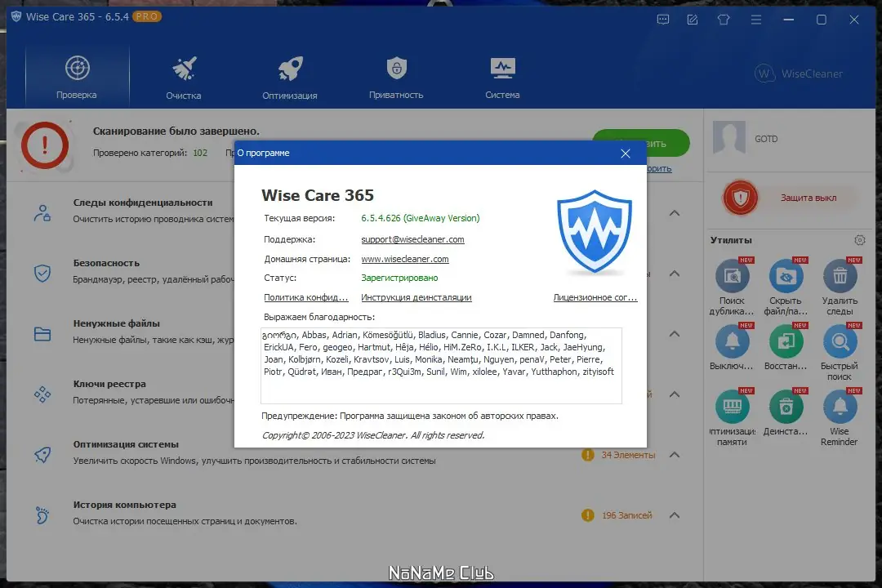
Task: Open the Выключ... auto shutdown utility
Action: click(x=732, y=347)
